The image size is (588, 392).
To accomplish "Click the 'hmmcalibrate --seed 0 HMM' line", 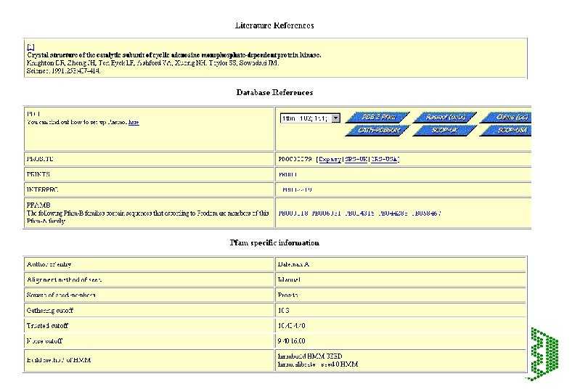I will point(318,364).
